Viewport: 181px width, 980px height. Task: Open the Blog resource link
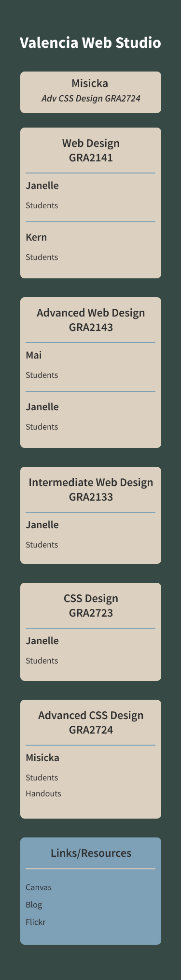(x=34, y=905)
